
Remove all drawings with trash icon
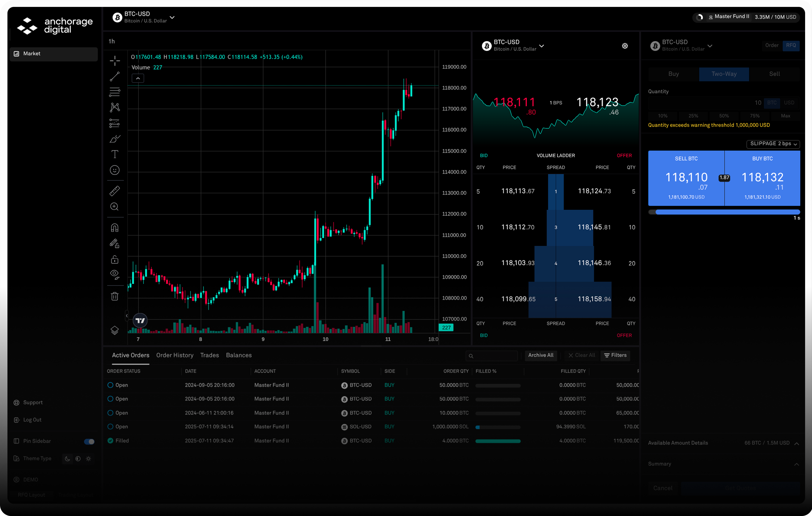pos(115,296)
